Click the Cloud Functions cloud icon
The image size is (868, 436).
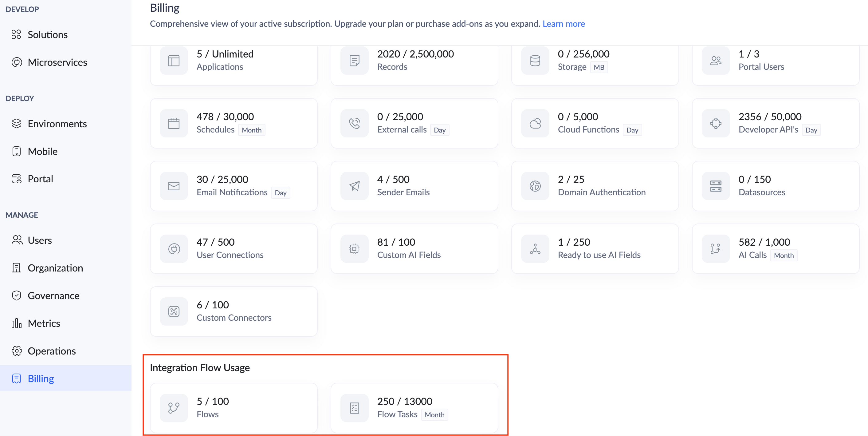point(535,123)
